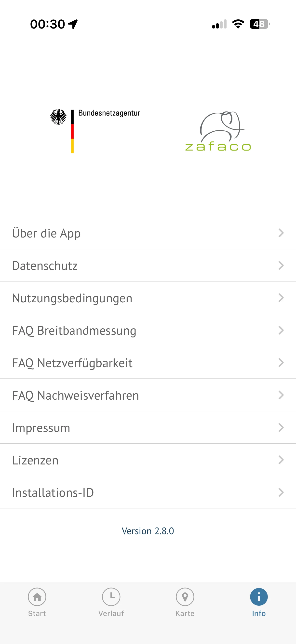Select the Info circle icon

(259, 597)
